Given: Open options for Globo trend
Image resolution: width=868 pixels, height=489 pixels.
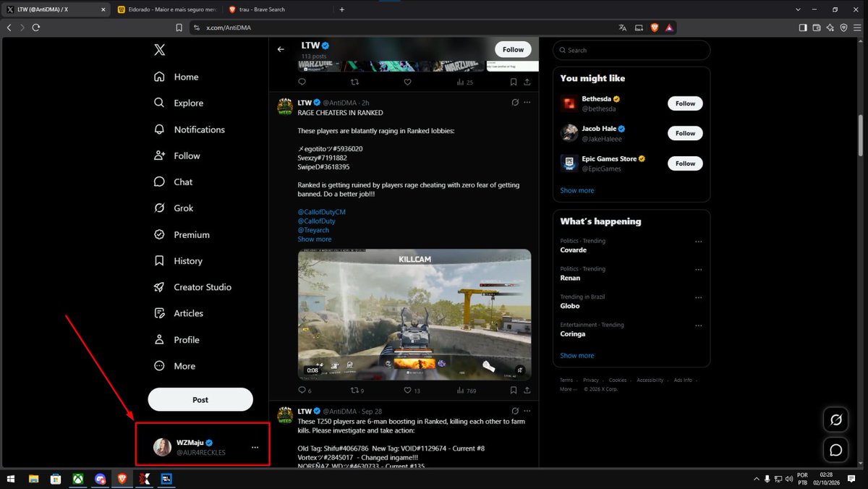Looking at the screenshot, I should (x=698, y=297).
